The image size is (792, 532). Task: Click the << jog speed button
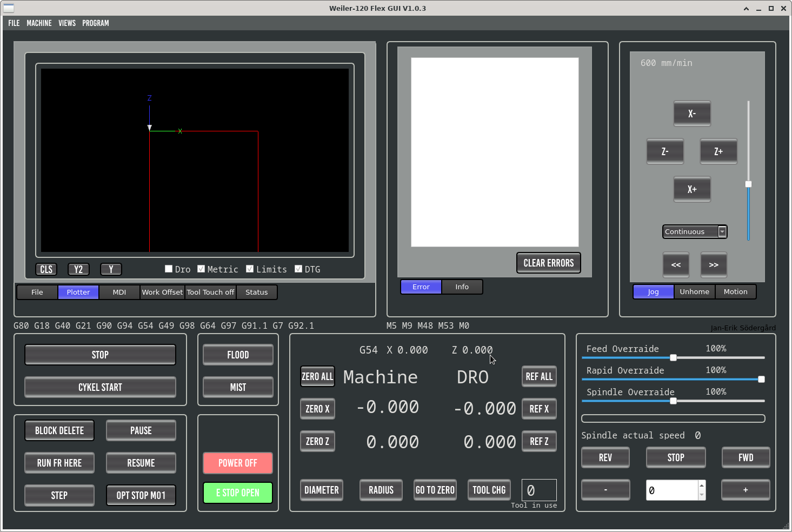[x=676, y=265]
